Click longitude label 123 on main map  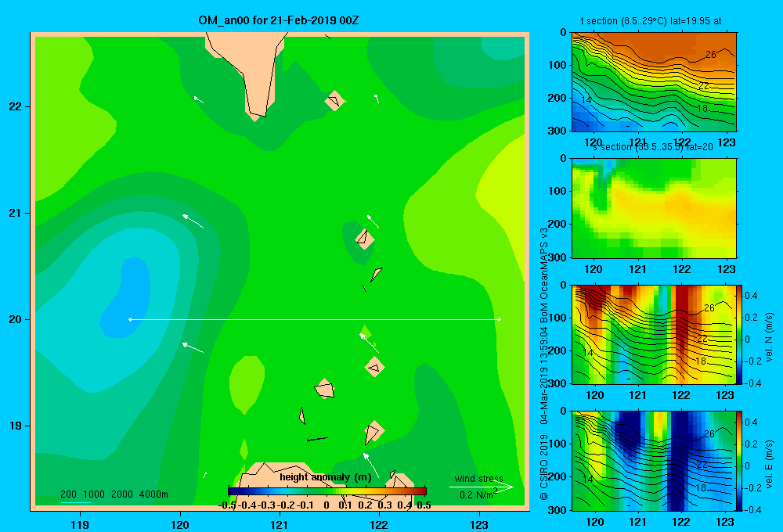pos(479,524)
